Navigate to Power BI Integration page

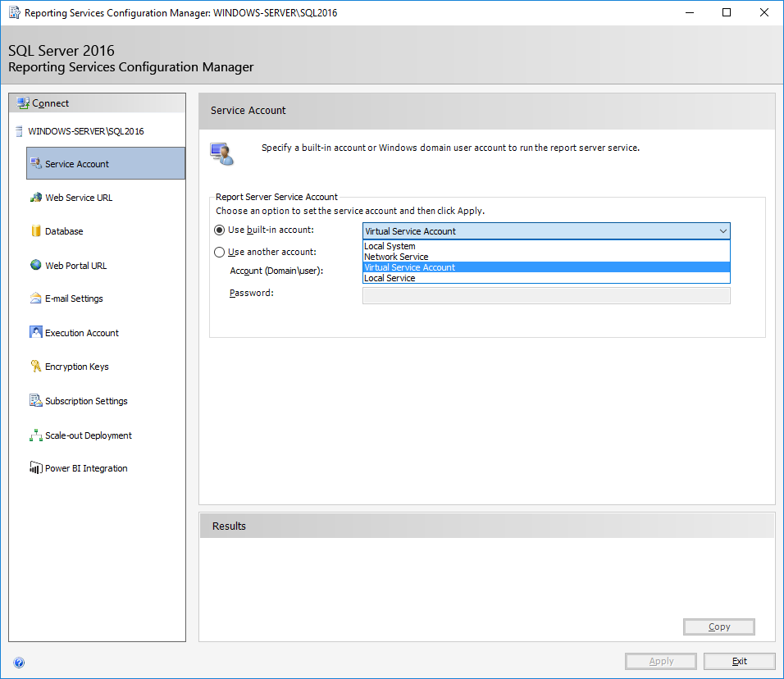[x=86, y=468]
